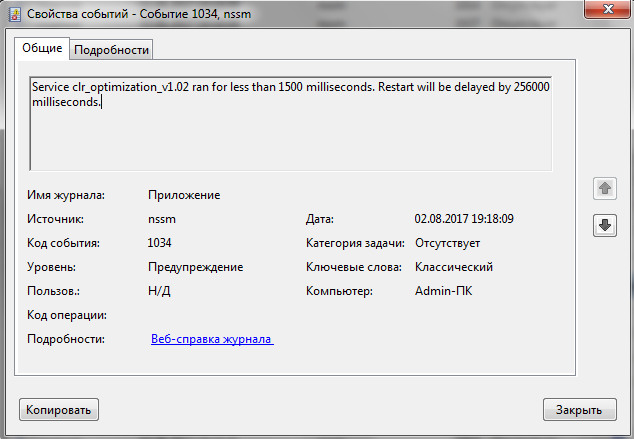
Task: Click the Уровень label
Action: pos(51,267)
